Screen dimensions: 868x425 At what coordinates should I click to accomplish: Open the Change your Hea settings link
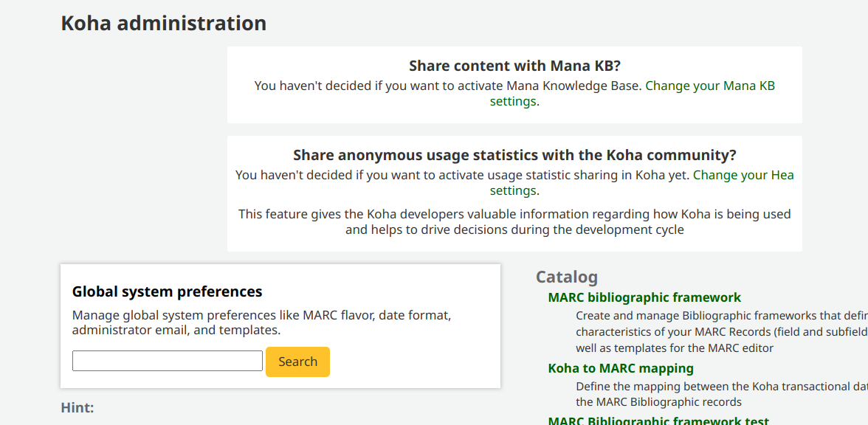(743, 176)
